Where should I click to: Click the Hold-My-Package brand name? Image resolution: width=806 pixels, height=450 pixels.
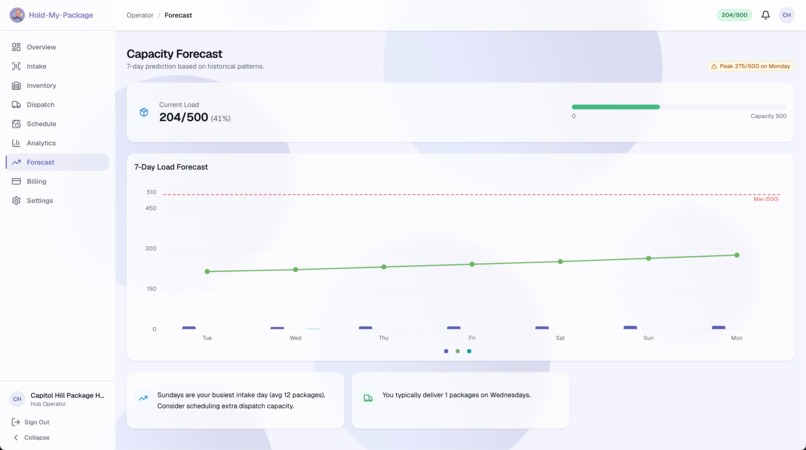[61, 15]
